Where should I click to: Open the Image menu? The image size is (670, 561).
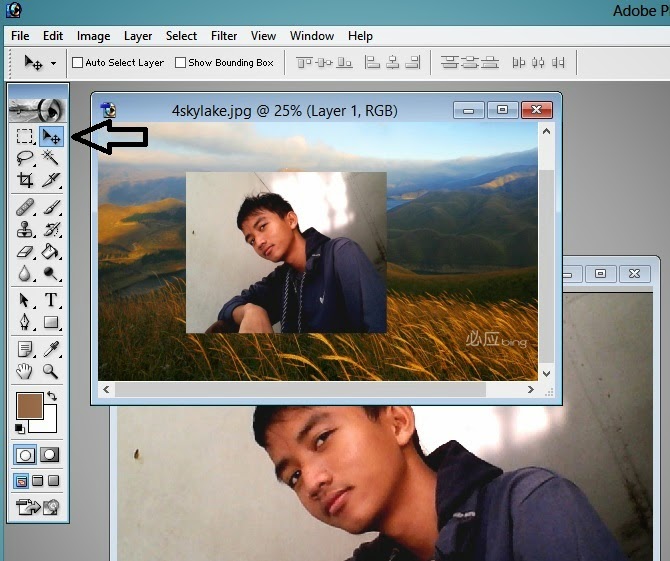point(94,36)
